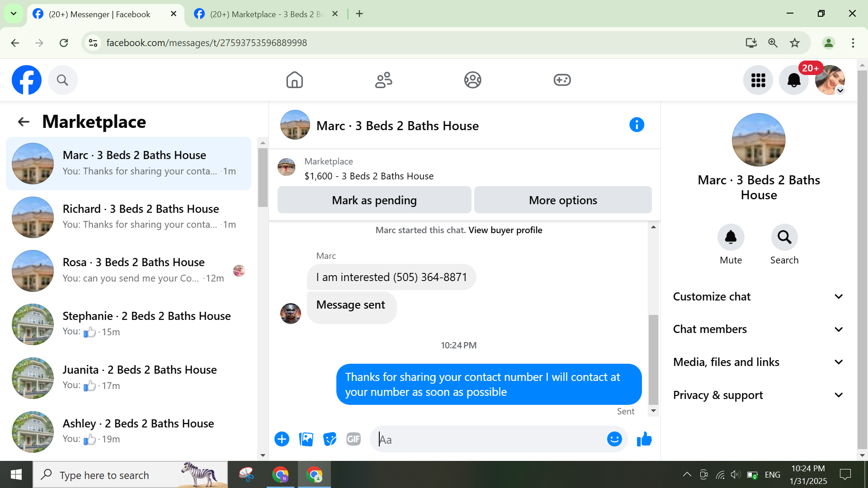Close the Messenger Facebook tab
This screenshot has width=868, height=488.
click(x=173, y=14)
